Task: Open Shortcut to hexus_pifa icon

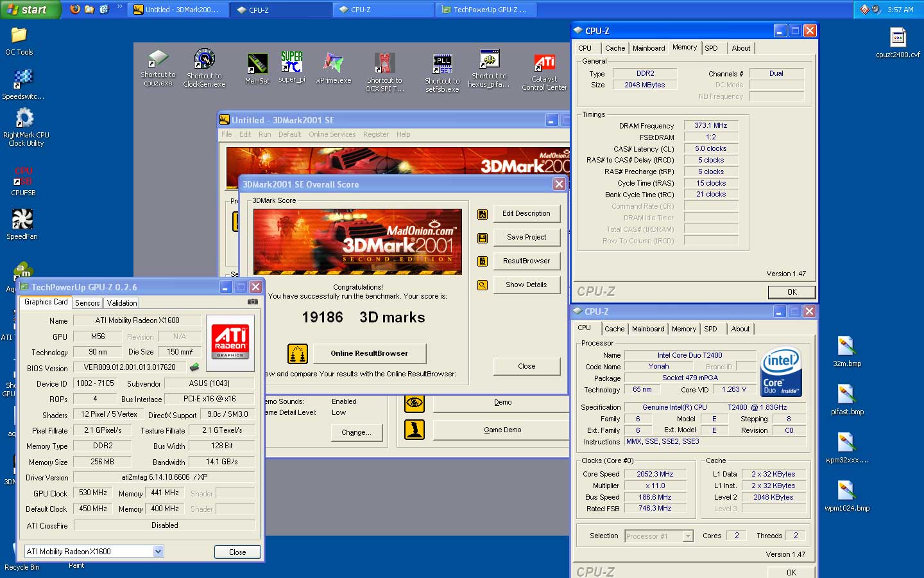Action: pos(490,59)
